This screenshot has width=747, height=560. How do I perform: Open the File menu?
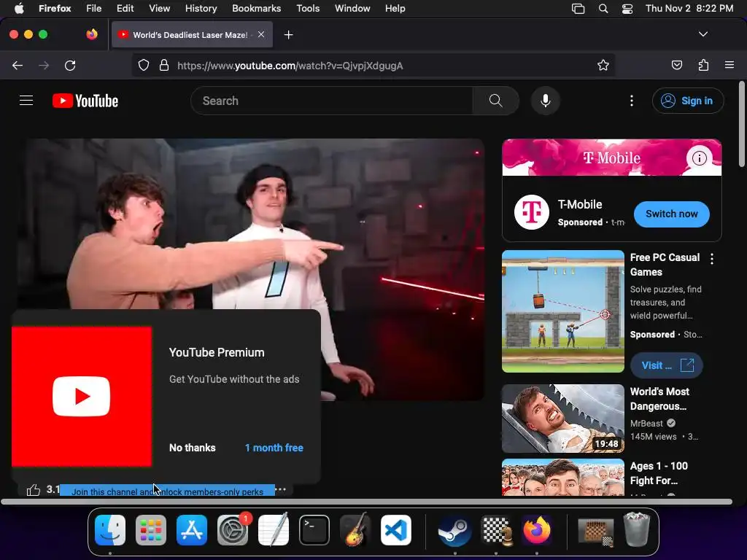coord(94,8)
